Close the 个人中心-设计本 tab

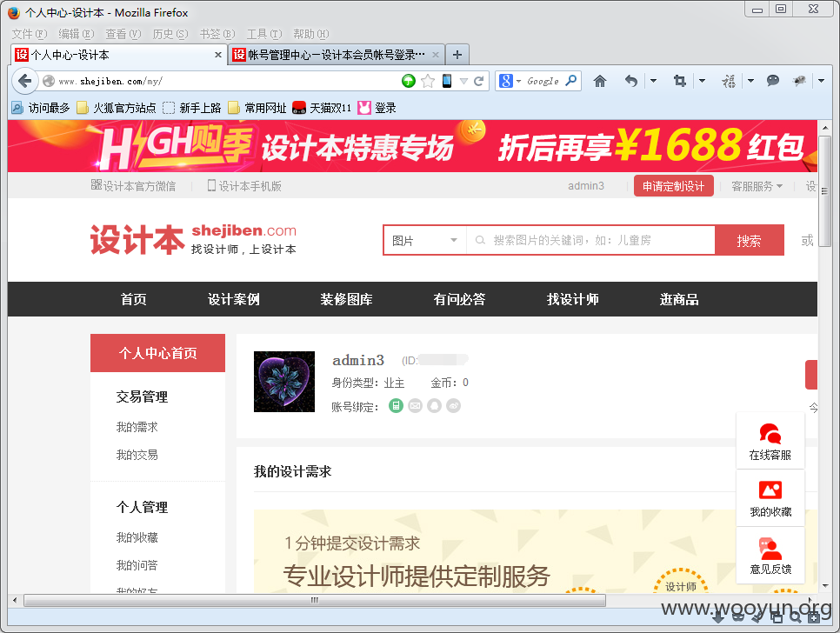click(218, 55)
